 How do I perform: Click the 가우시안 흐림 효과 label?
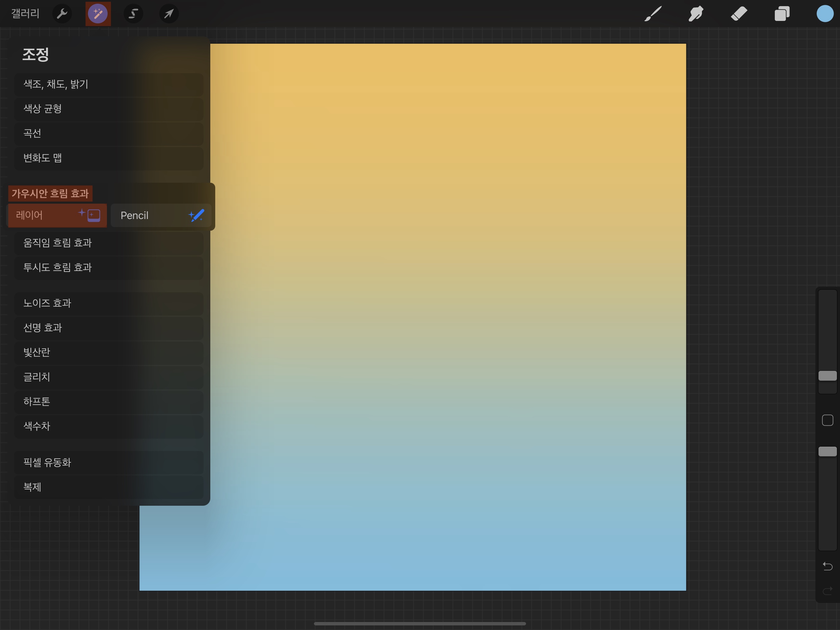click(x=50, y=194)
